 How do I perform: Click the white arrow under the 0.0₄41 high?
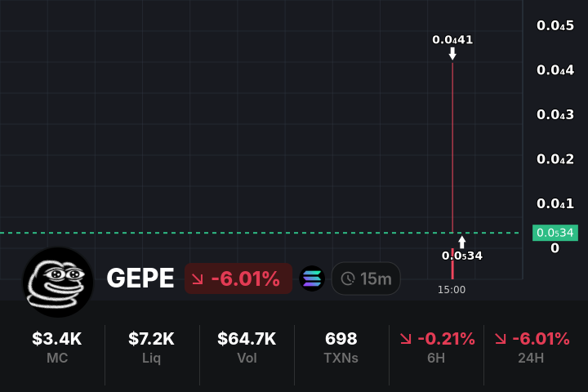[x=452, y=54]
